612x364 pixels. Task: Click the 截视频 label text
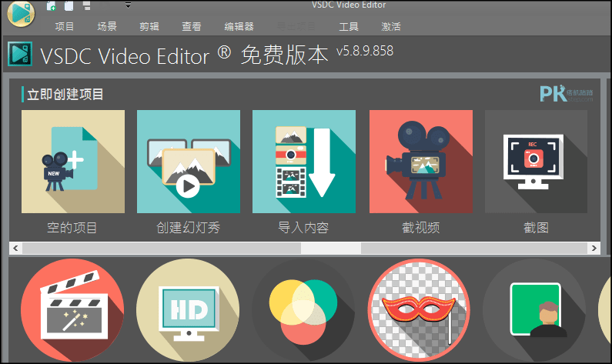421,228
